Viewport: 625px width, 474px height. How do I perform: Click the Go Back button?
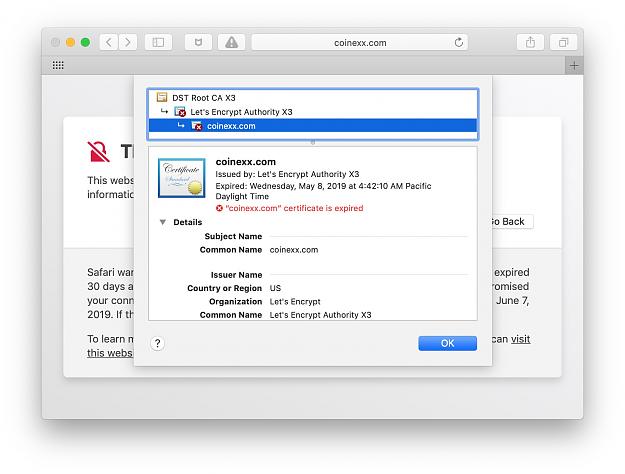(512, 222)
